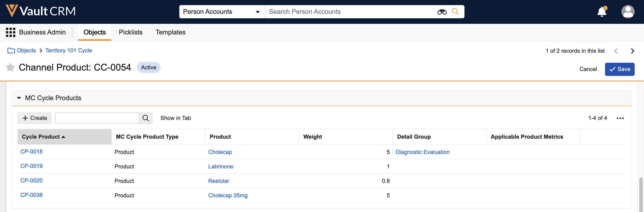
Task: Open the notifications bell
Action: (x=601, y=12)
